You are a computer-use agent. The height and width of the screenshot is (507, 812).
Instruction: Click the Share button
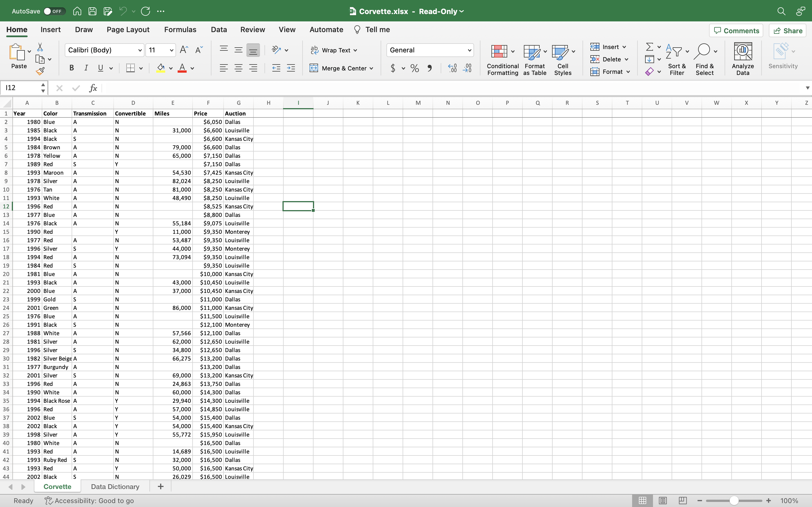tap(787, 30)
